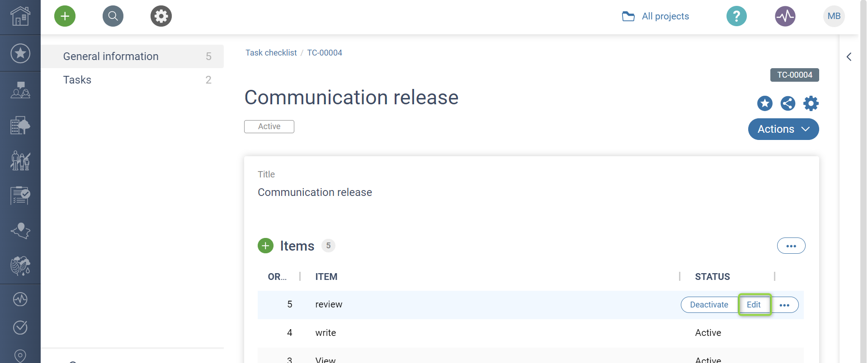868x363 pixels.
Task: Collapse the right side panel chevron
Action: click(849, 57)
